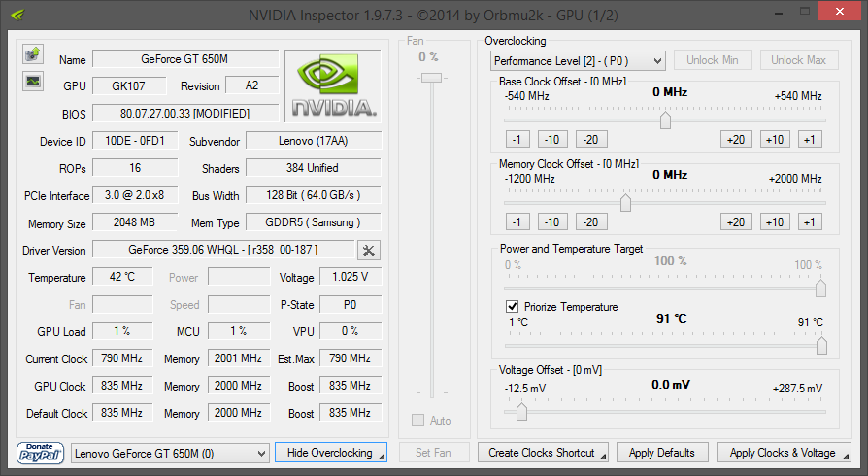Click the Memory Clock Offset slider handle
868x476 pixels.
[x=625, y=203]
